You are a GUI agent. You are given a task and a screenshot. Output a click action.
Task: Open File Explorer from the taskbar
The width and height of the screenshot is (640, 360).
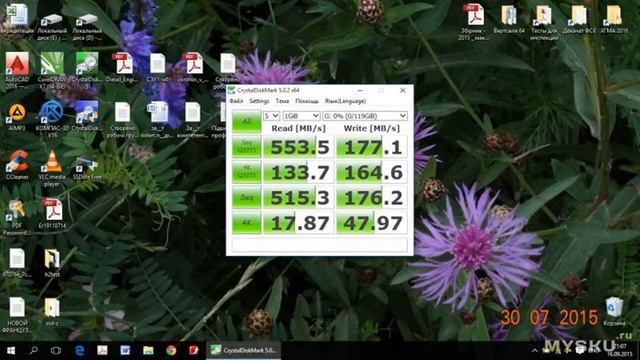(148, 350)
